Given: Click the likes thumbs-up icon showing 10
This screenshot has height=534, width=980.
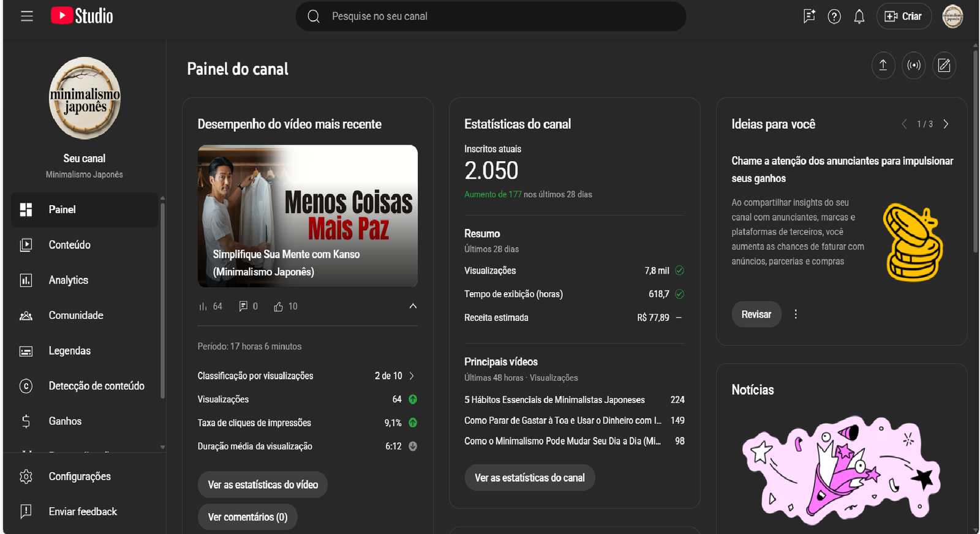Looking at the screenshot, I should pyautogui.click(x=279, y=306).
